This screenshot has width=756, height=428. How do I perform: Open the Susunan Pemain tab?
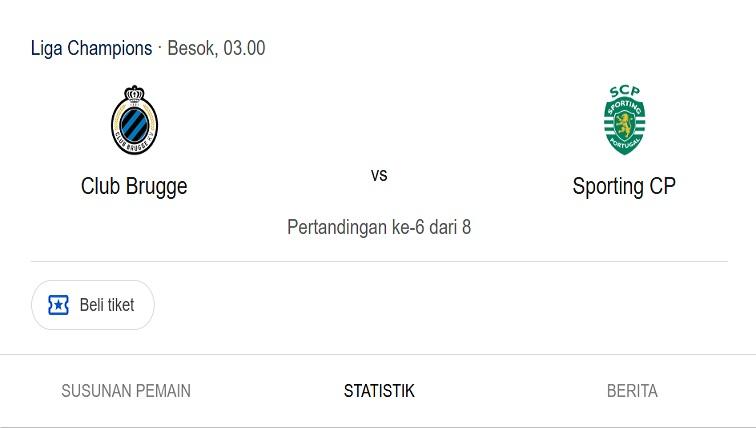pos(126,391)
